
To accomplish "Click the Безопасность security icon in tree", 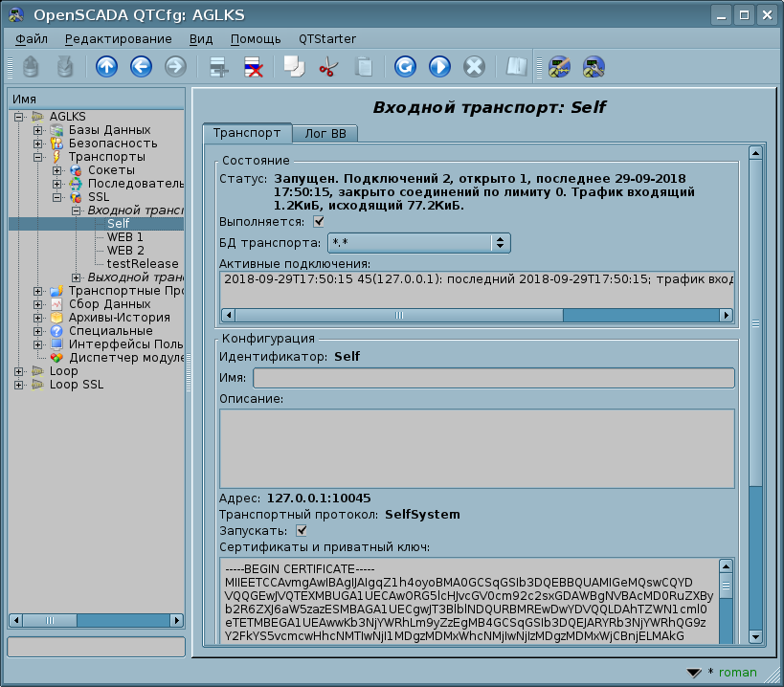I will pos(56,144).
